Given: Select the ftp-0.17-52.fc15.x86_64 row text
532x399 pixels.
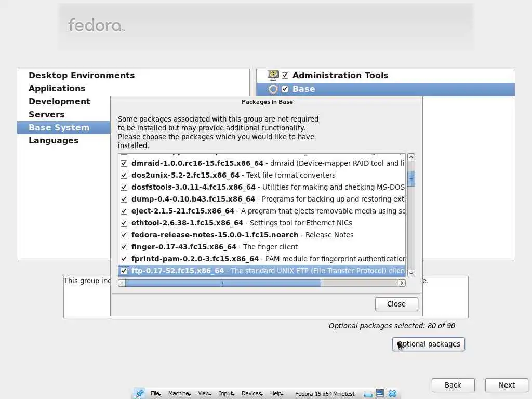Looking at the screenshot, I should tap(178, 271).
